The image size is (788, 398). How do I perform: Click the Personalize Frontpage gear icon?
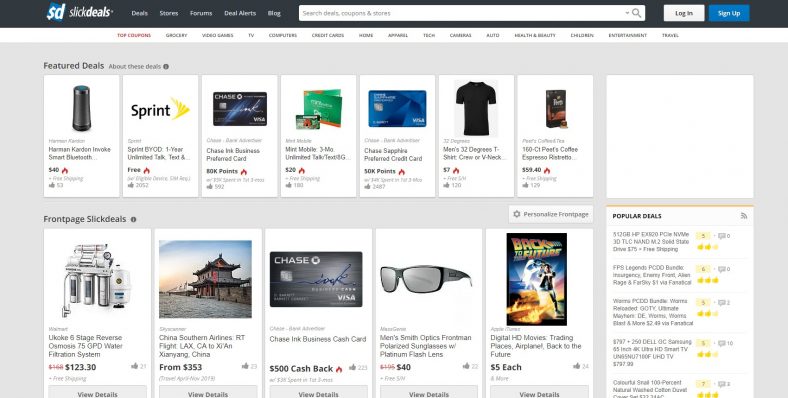click(517, 214)
